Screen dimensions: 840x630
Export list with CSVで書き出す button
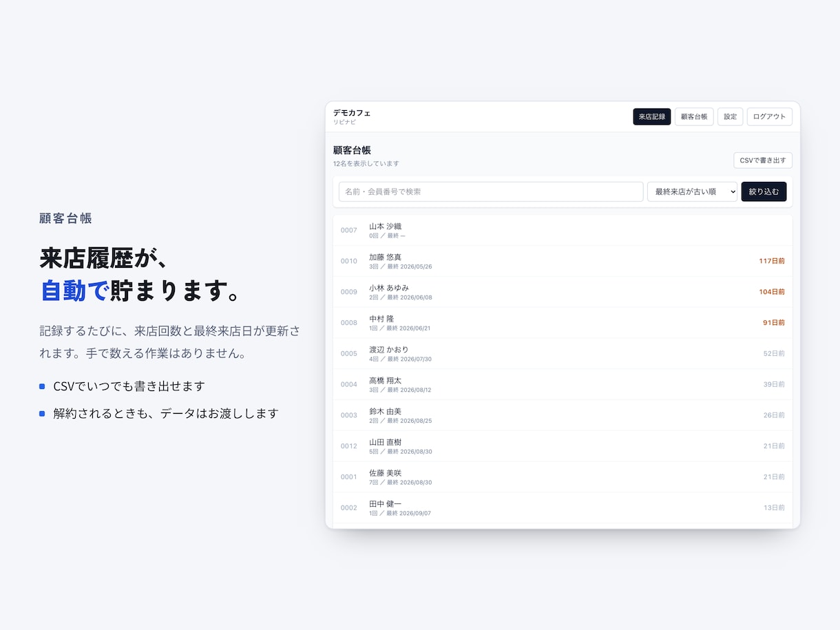(x=763, y=160)
